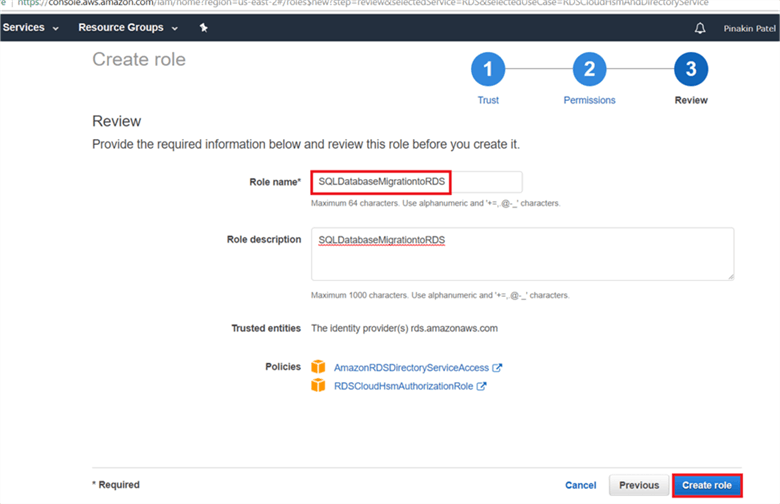Click the Maximum 64 characters hint text

click(436, 203)
